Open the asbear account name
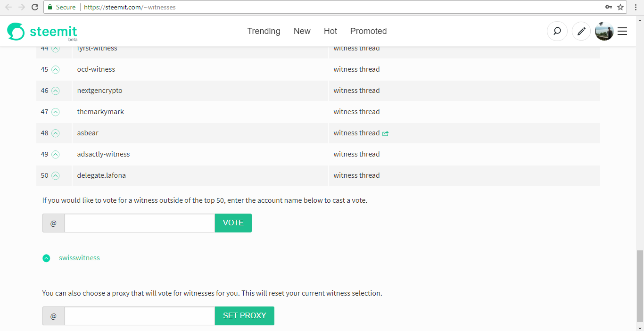The height and width of the screenshot is (331, 644). (x=88, y=133)
